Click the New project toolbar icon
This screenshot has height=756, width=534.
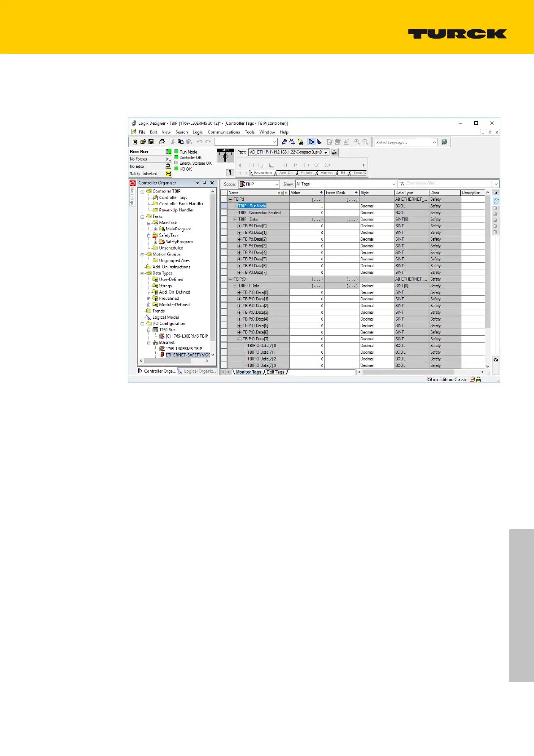[x=135, y=142]
